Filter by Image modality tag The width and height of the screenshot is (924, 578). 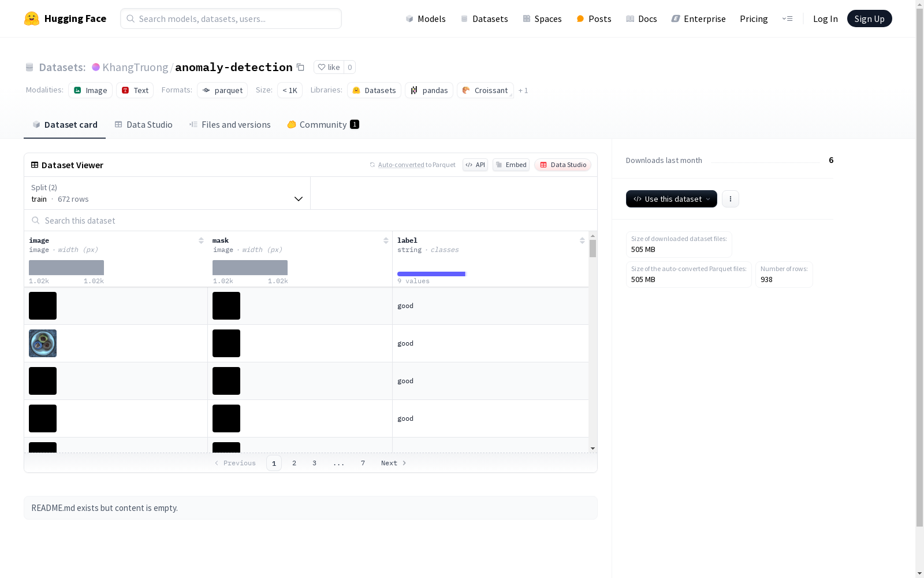click(90, 90)
